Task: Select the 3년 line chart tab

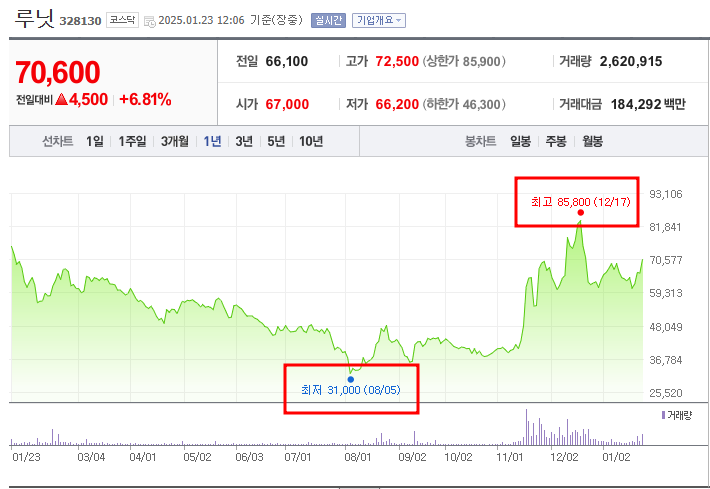Action: click(244, 141)
